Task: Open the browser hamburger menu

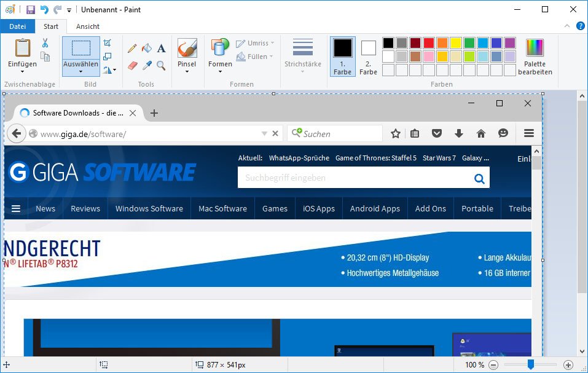Action: [x=529, y=133]
